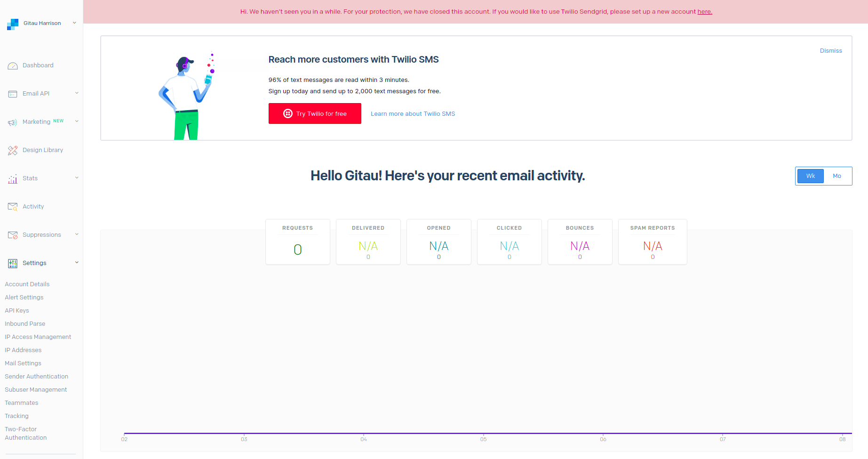This screenshot has height=459, width=868.
Task: Expand the Email API submenu chevron
Action: tap(77, 93)
